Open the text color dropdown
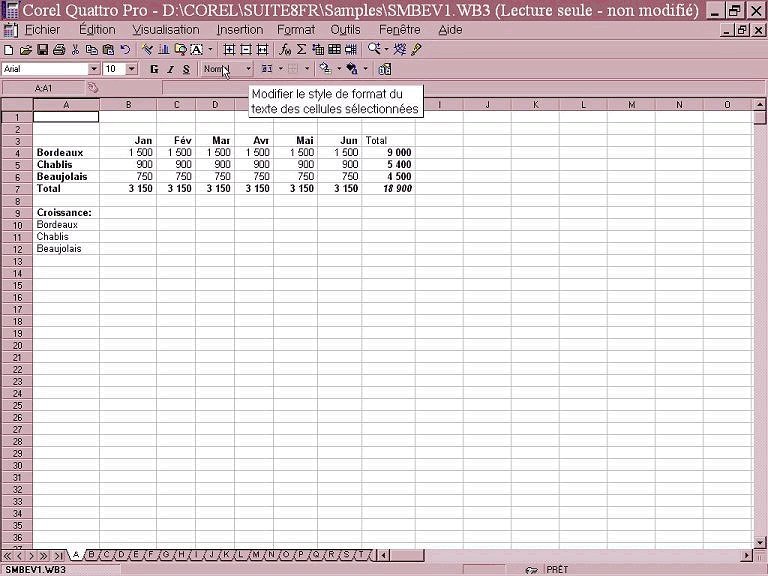The image size is (768, 576). [365, 69]
